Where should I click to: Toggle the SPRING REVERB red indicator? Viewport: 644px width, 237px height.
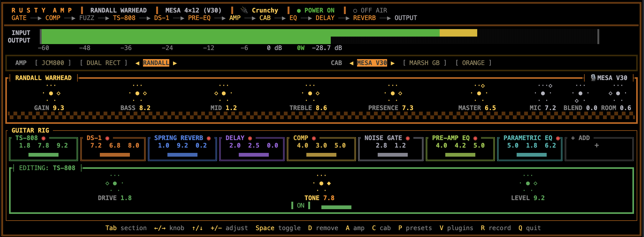[x=209, y=138]
